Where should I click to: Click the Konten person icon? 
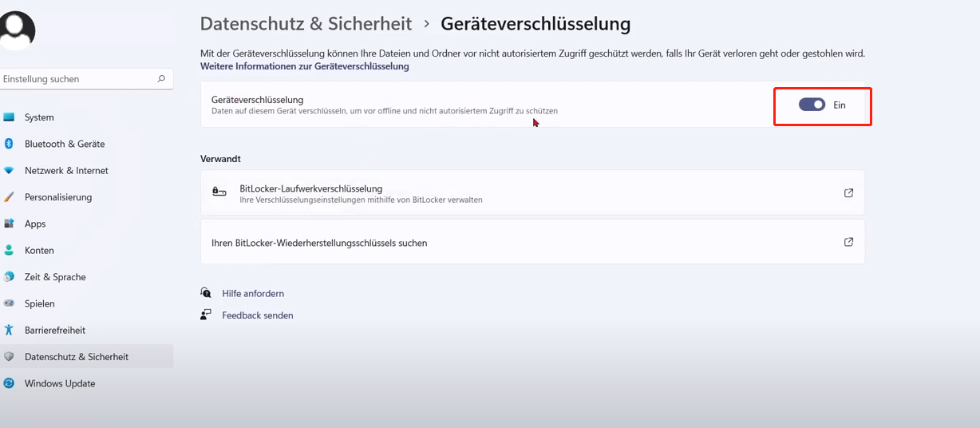tap(9, 251)
